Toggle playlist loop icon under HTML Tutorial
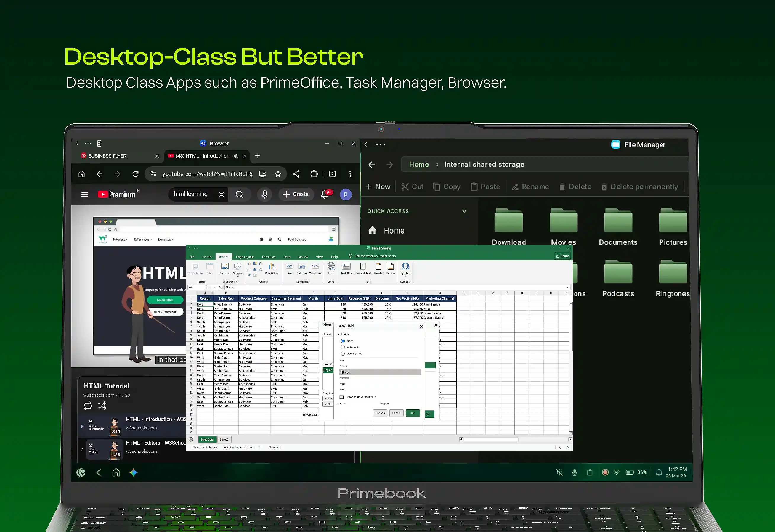The width and height of the screenshot is (775, 532). pyautogui.click(x=88, y=406)
